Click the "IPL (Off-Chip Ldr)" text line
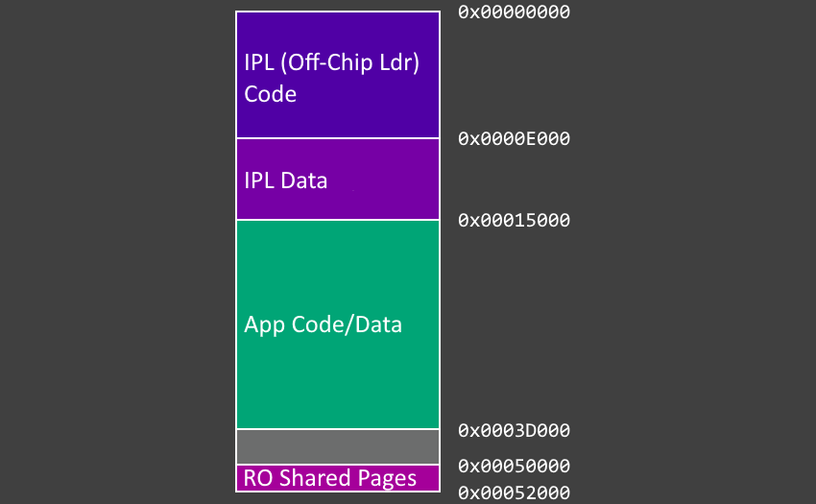This screenshot has height=504, width=816. pos(332,62)
